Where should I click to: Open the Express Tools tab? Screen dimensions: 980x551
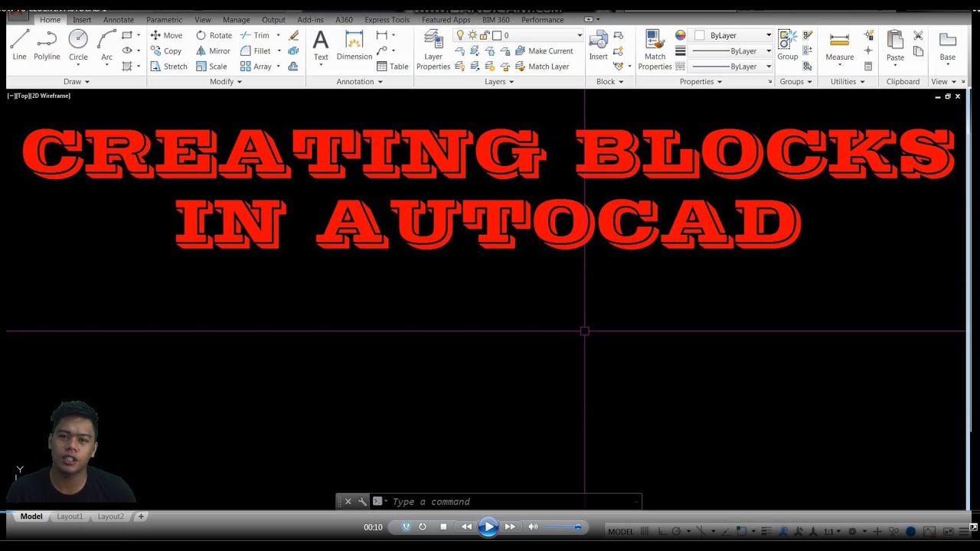click(387, 20)
